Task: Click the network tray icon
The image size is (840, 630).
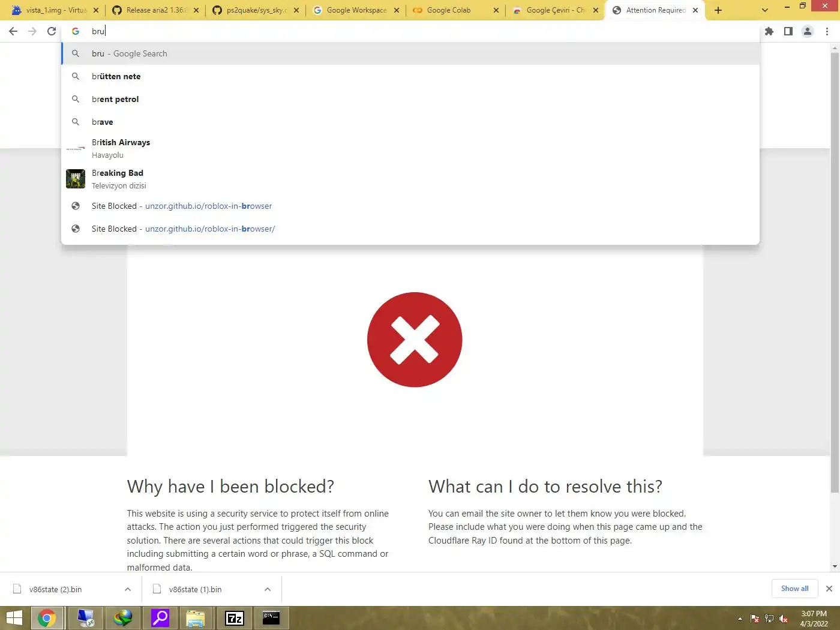Action: (x=769, y=619)
